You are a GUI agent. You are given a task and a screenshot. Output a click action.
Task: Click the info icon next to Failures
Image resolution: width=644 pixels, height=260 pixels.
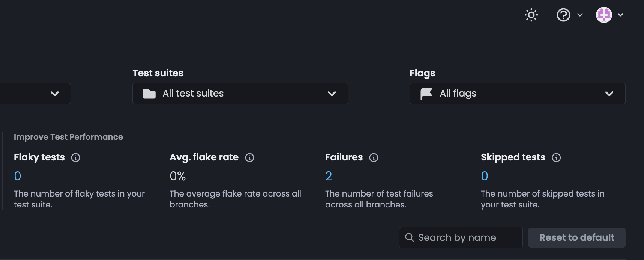[x=374, y=157]
